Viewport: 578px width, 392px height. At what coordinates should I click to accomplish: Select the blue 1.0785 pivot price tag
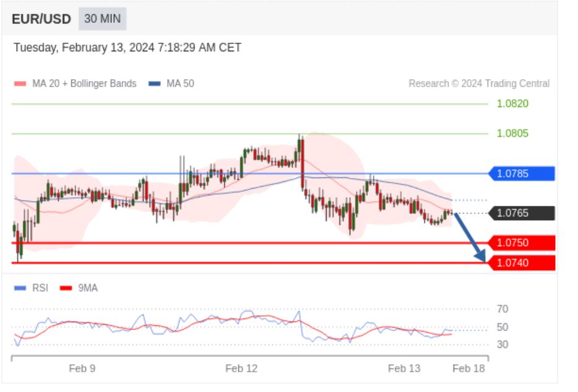[522, 174]
